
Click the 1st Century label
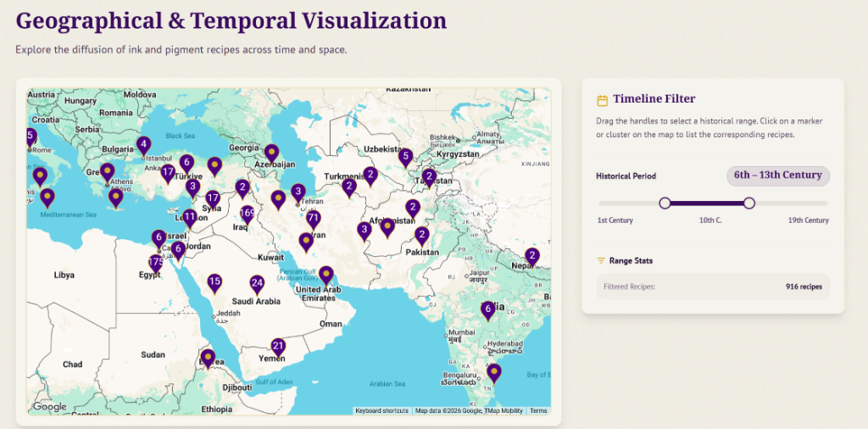(x=615, y=220)
